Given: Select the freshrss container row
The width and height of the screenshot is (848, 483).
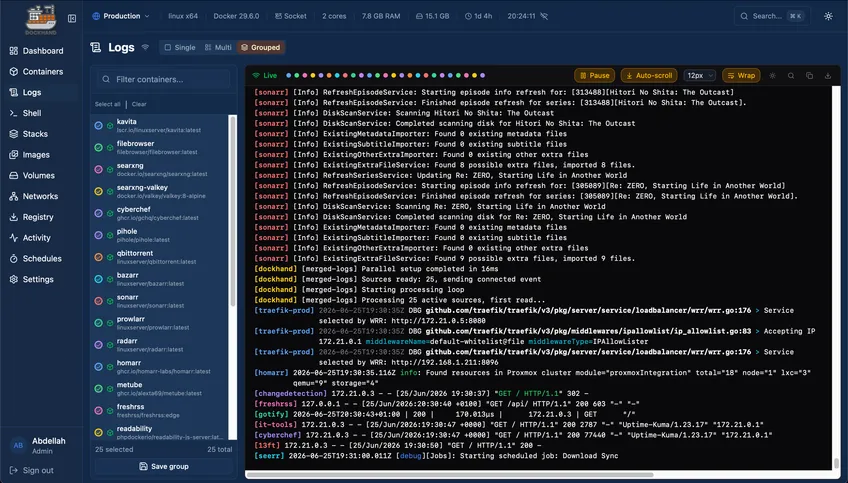Looking at the screenshot, I should click(x=161, y=411).
